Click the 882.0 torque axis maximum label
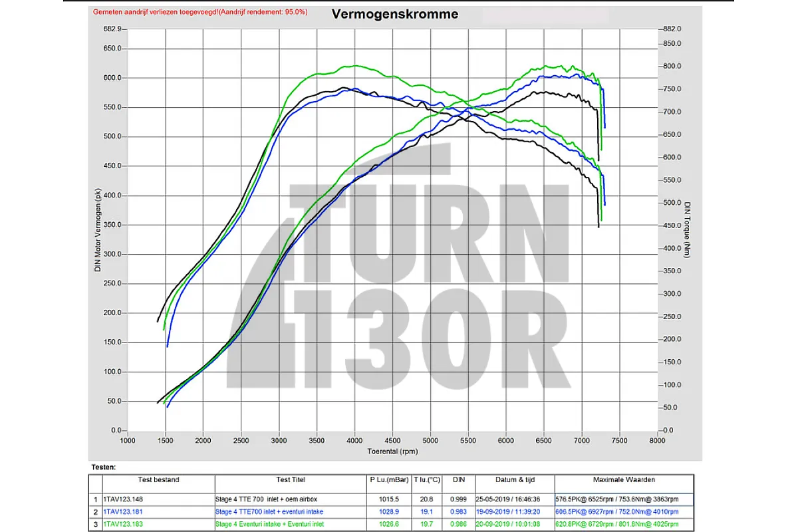Screen dimensions: 798x532 (671, 29)
